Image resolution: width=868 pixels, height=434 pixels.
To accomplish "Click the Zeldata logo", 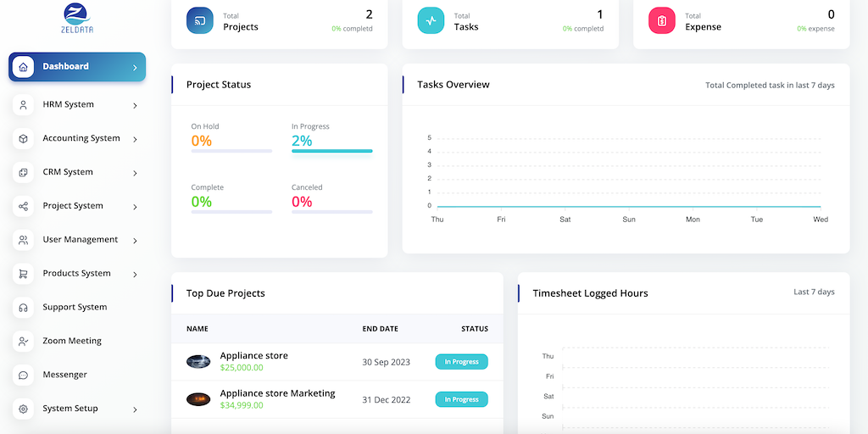I will coord(76,20).
